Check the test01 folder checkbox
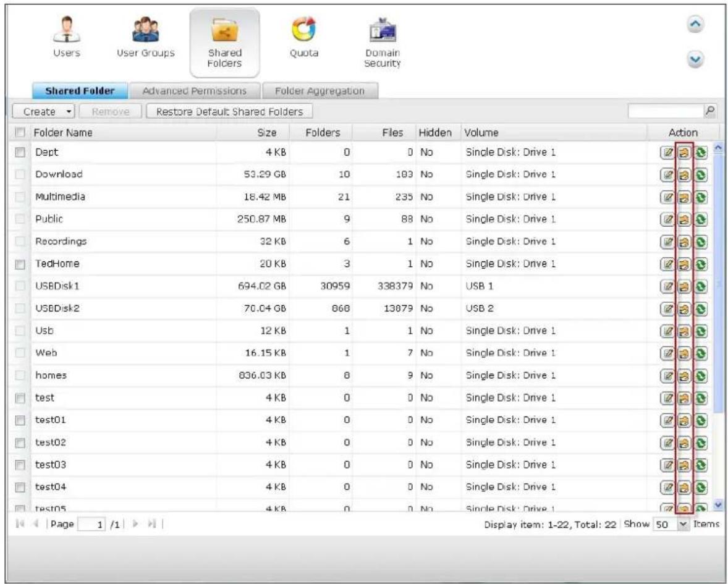 pos(20,420)
